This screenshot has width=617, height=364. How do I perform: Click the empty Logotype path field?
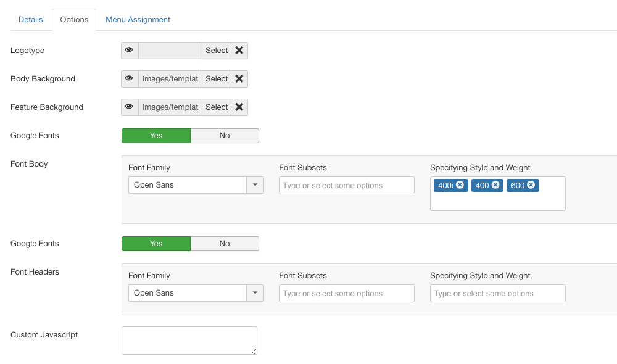click(x=170, y=51)
